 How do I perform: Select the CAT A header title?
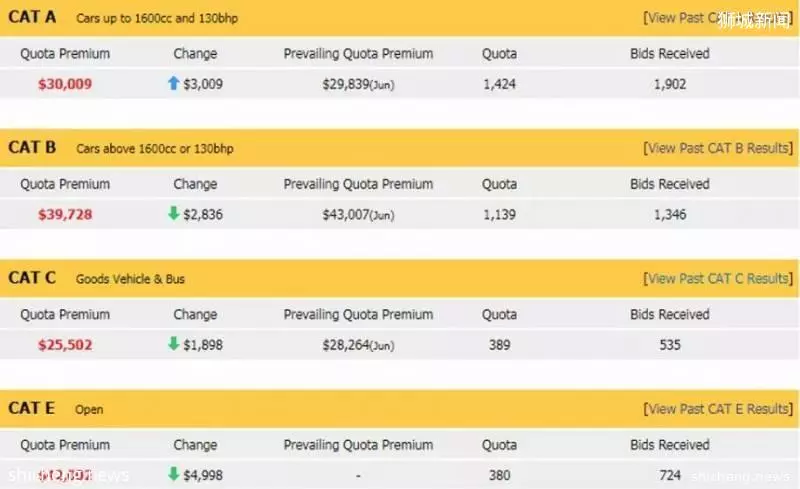32,17
